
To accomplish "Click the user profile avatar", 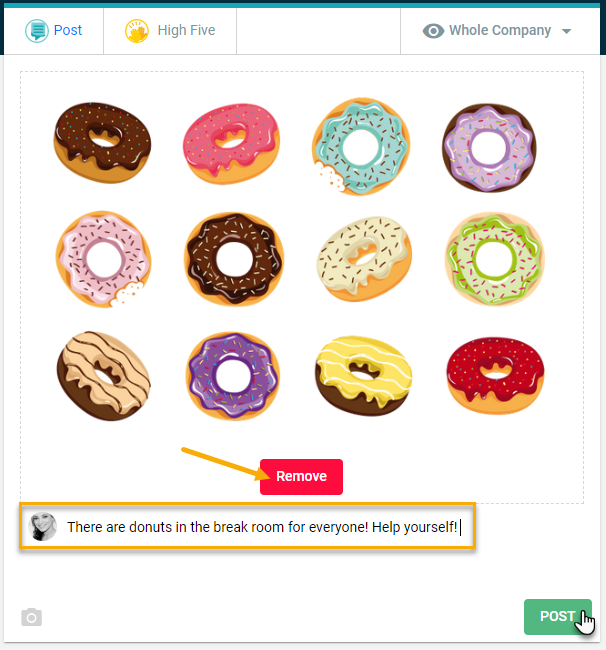I will pyautogui.click(x=42, y=526).
